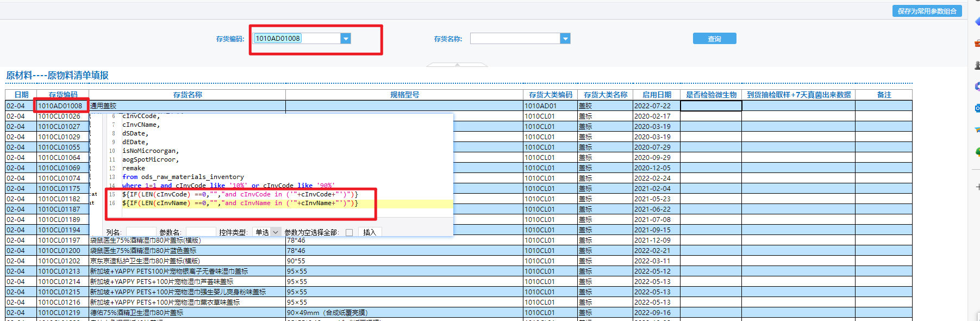Select the 规格型号 column header
980x321 pixels.
click(404, 95)
